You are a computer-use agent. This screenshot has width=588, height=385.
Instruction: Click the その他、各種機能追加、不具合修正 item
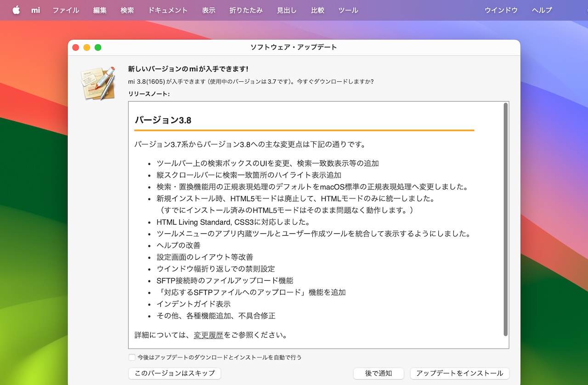(216, 316)
